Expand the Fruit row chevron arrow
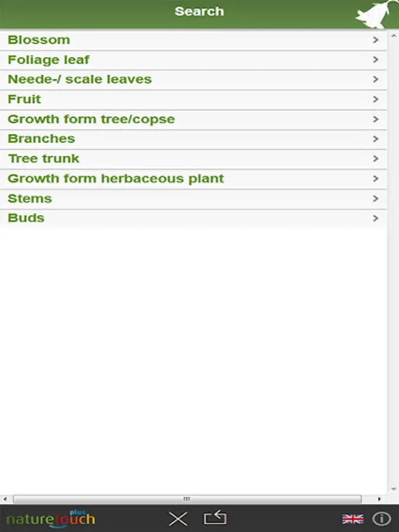Viewport: 399px width, 532px height. coord(375,99)
